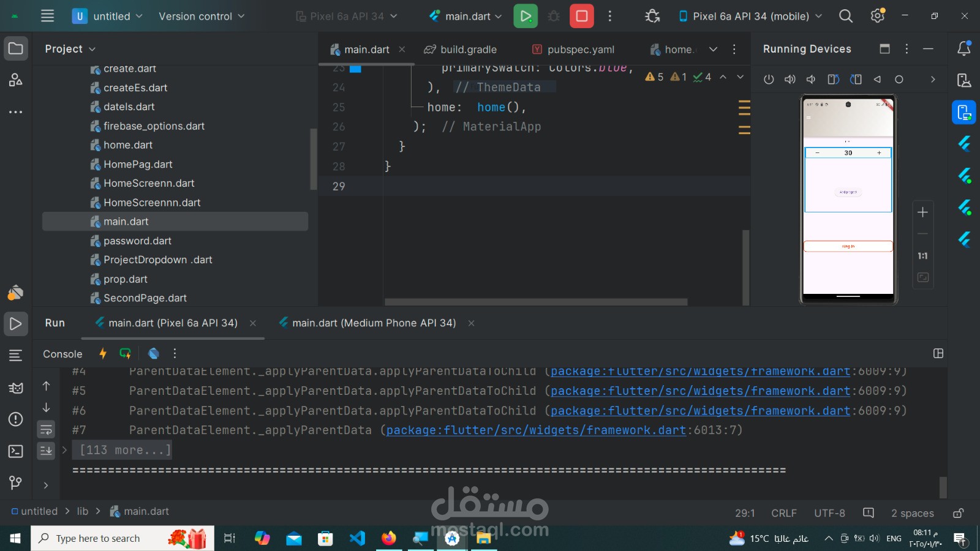The height and width of the screenshot is (551, 980).
Task: Open Git version control sidebar icon
Action: [15, 483]
